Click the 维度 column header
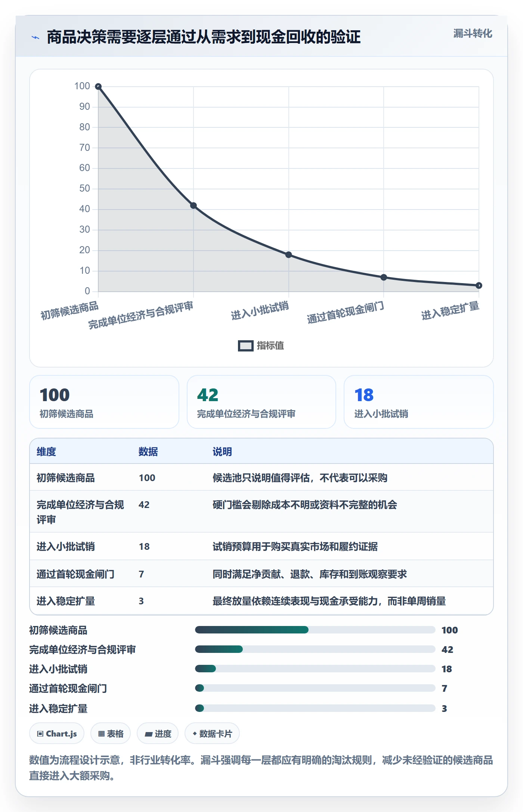The height and width of the screenshot is (812, 523). click(x=46, y=452)
